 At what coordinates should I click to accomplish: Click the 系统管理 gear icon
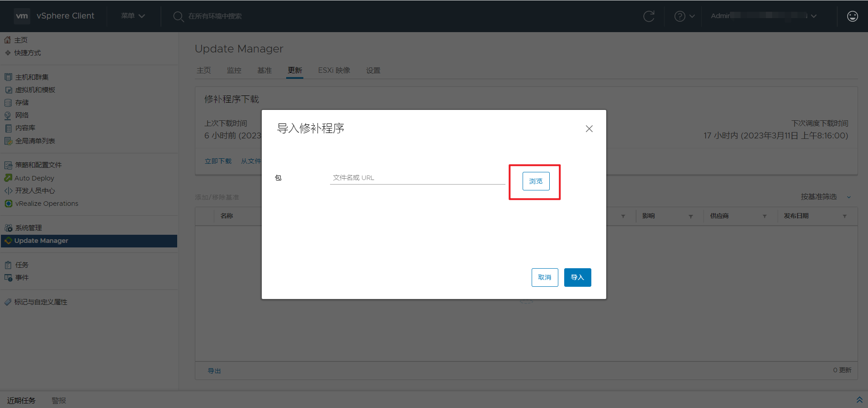pyautogui.click(x=8, y=228)
